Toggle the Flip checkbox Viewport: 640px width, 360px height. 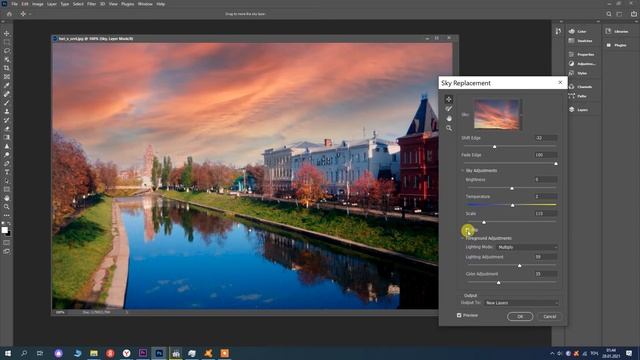[x=468, y=230]
